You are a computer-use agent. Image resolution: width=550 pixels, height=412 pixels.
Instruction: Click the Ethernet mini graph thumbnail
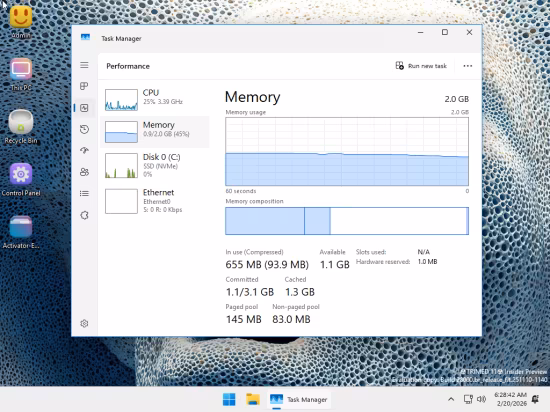click(121, 201)
